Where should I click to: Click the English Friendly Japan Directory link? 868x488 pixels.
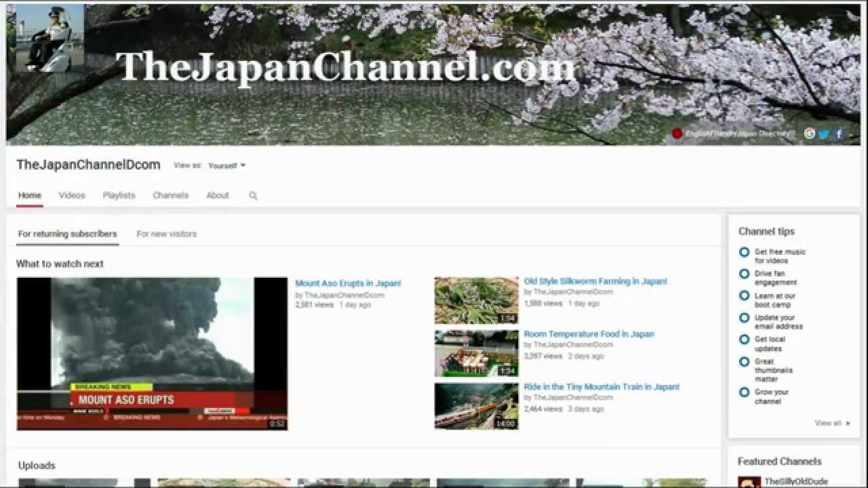(739, 134)
